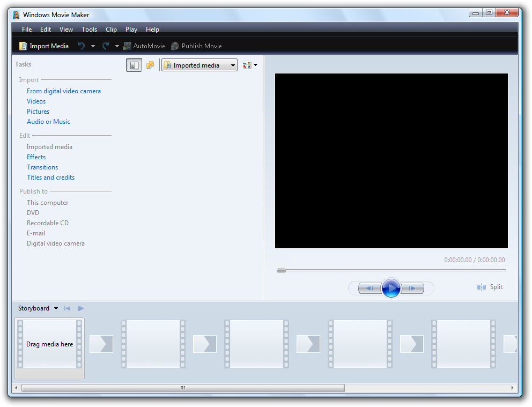Click Digital video camera publish option
Image resolution: width=532 pixels, height=407 pixels.
(x=56, y=243)
